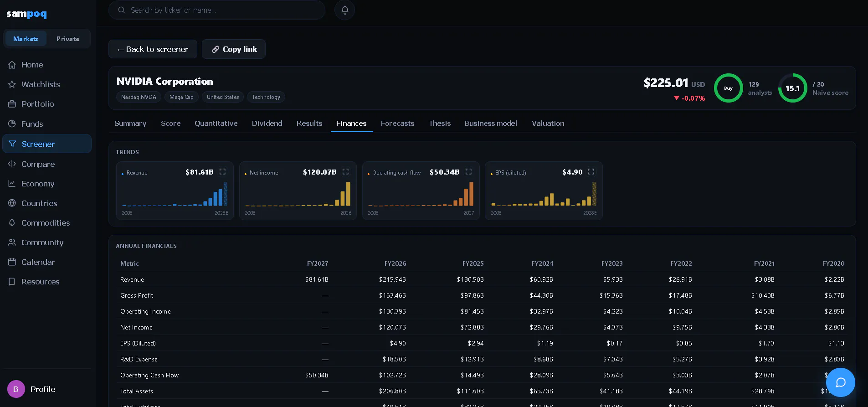Click the 15.1 Naive score gauge
The width and height of the screenshot is (868, 407).
792,88
